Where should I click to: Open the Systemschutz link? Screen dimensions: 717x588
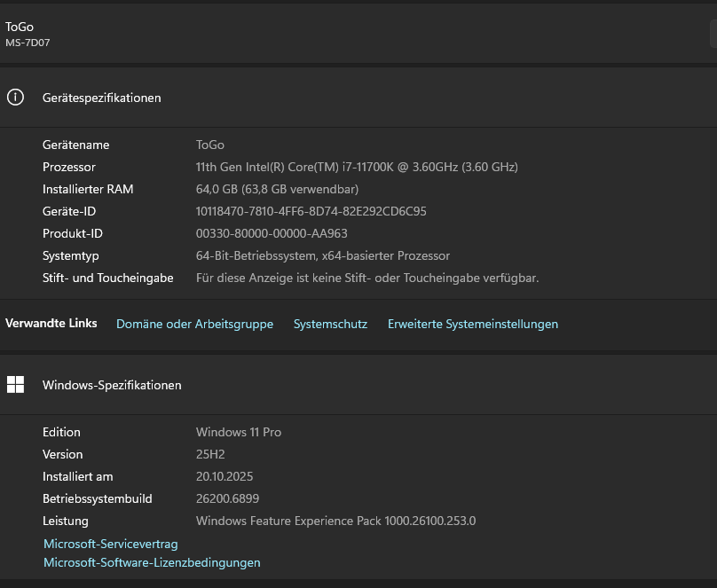330,324
